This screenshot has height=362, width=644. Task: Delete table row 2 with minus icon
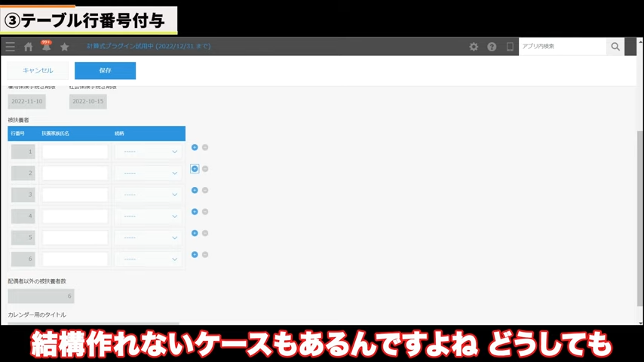[205, 169]
